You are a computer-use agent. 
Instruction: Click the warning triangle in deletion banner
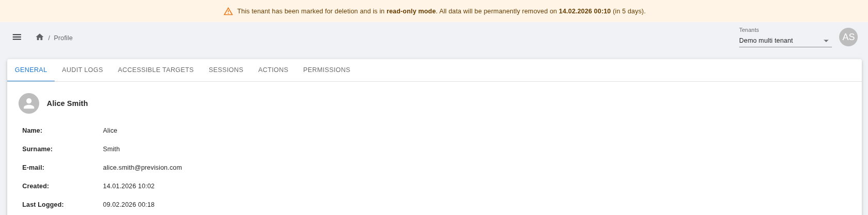228,11
